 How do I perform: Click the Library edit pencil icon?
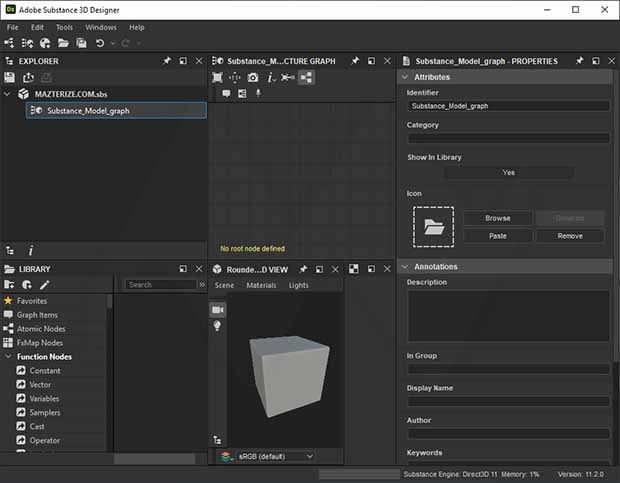[x=45, y=285]
